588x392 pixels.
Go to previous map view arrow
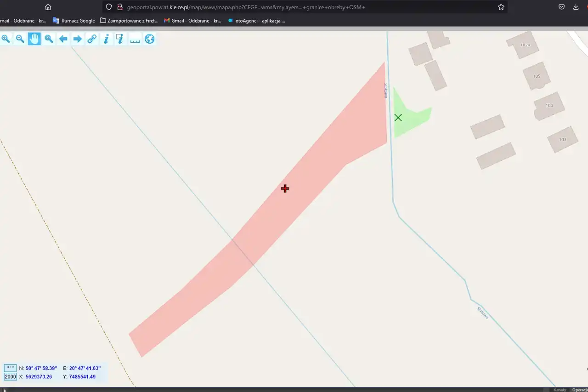pos(63,39)
